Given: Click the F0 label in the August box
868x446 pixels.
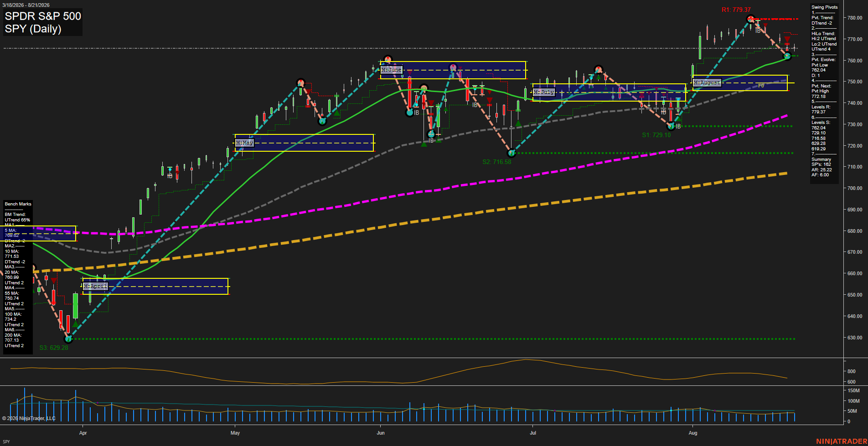Looking at the screenshot, I should (761, 86).
